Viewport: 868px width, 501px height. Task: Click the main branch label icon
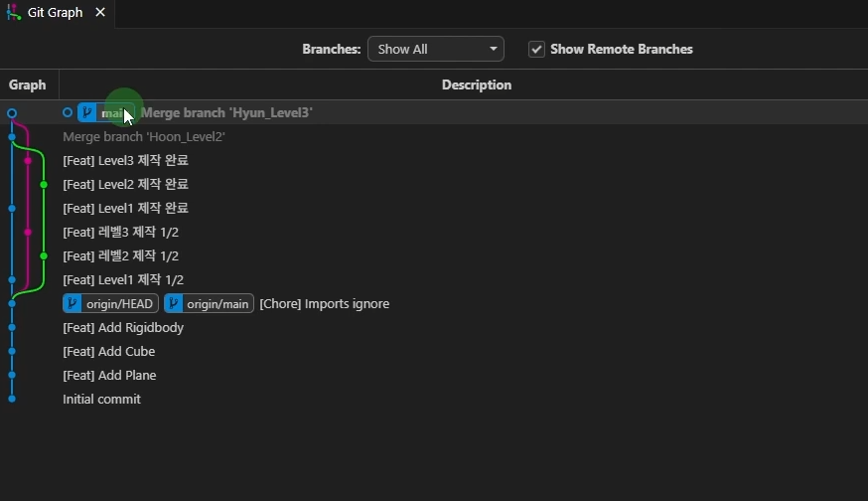pos(87,112)
